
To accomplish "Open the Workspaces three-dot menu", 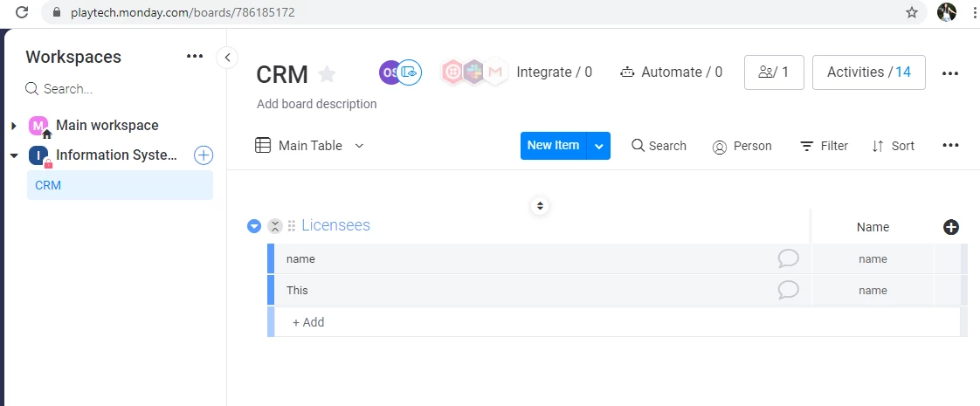I will click(195, 57).
